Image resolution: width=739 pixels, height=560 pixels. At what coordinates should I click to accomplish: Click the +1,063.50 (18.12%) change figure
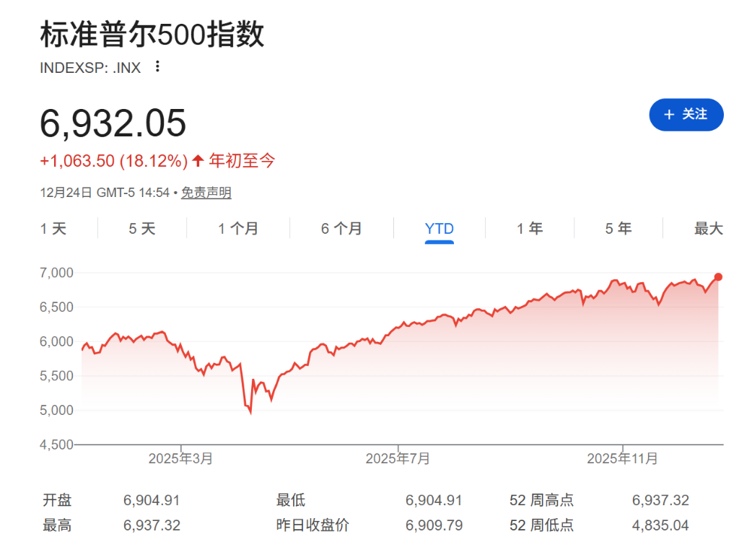click(x=113, y=160)
